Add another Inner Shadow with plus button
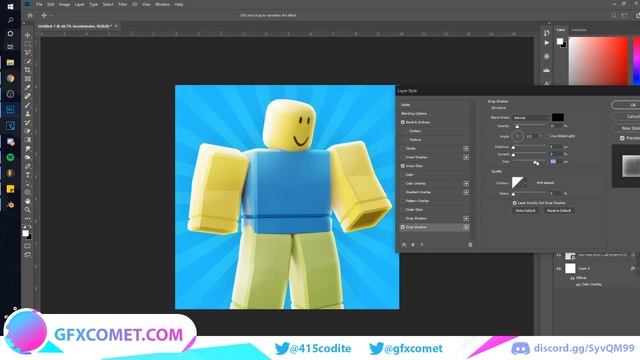 [x=466, y=157]
